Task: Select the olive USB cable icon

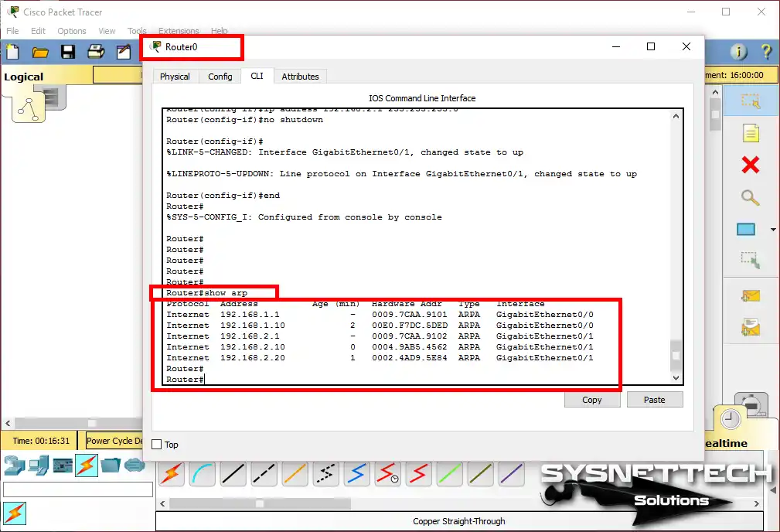Action: [x=480, y=474]
